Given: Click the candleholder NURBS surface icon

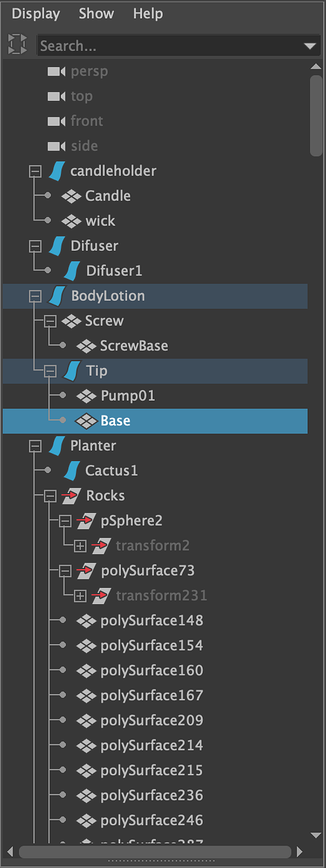Looking at the screenshot, I should tap(56, 171).
